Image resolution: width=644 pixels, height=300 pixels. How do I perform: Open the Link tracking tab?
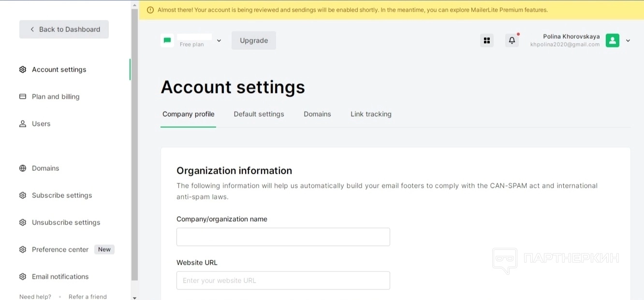(371, 114)
